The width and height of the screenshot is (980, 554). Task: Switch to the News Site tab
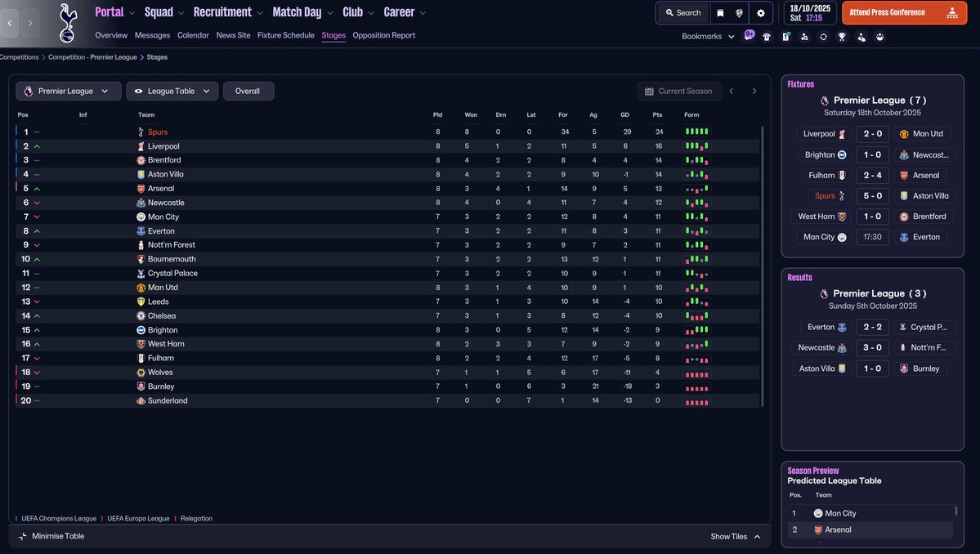(233, 36)
